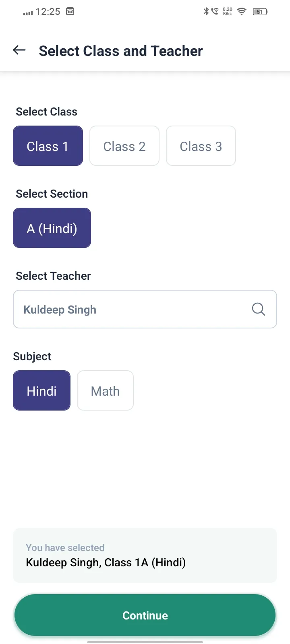Tap the selected summary card
The height and width of the screenshot is (644, 290).
[145, 555]
